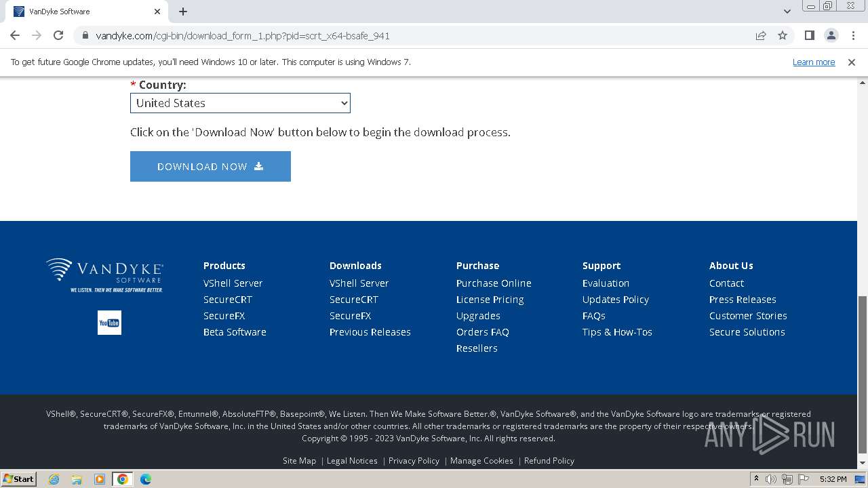868x488 pixels.
Task: Open the Customer Stories link
Action: point(748,316)
